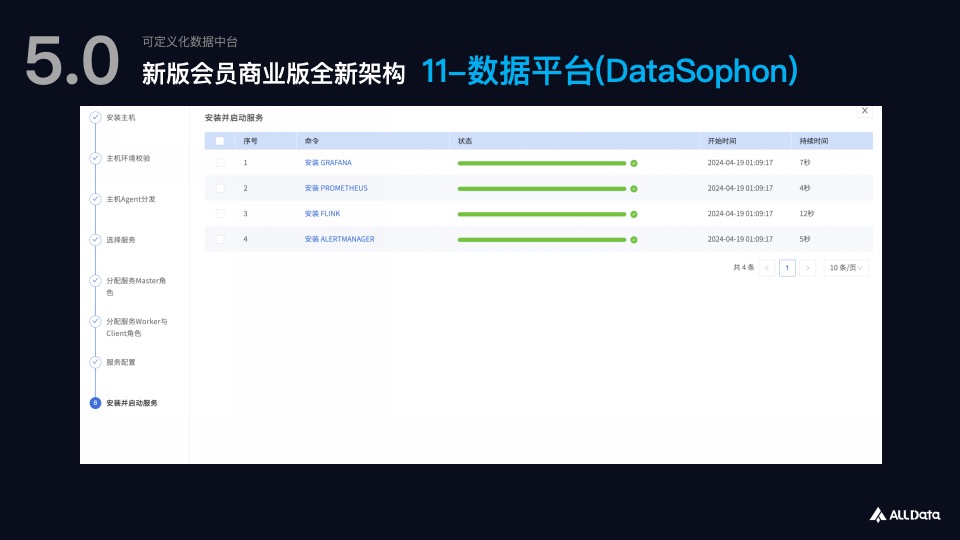
Task: Select the 分配服务Worker与Client角色 step label
Action: tap(137, 328)
